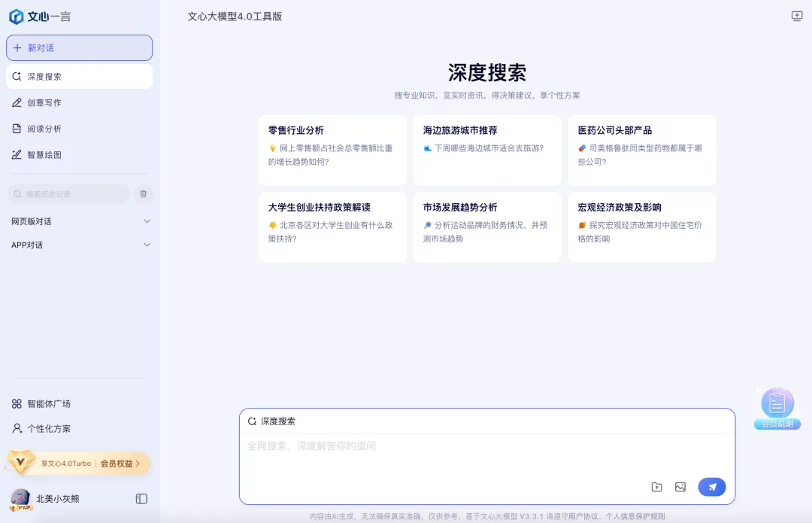Clear search history with the trash icon
Viewport: 812px width, 523px height.
click(143, 193)
